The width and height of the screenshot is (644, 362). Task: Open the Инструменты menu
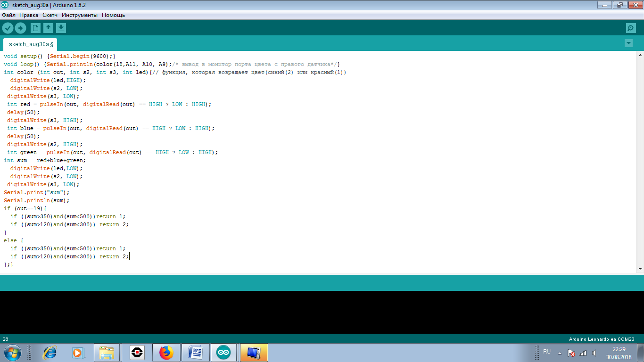point(80,15)
